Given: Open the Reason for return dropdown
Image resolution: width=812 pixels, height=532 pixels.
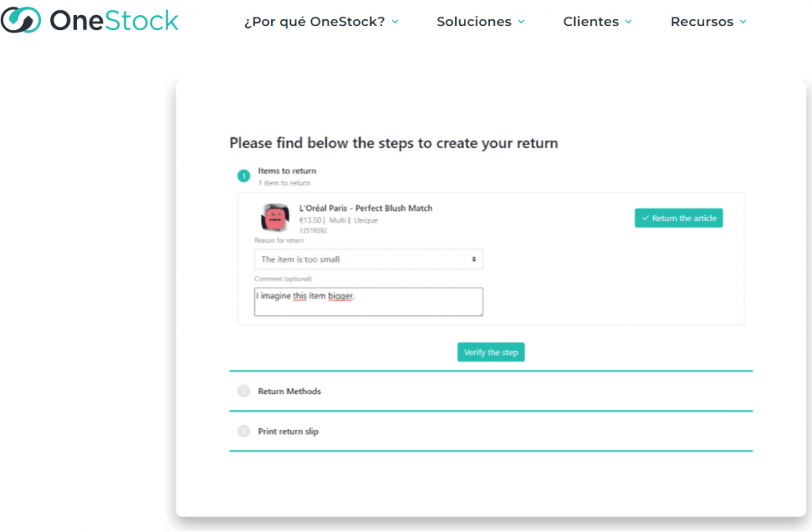Looking at the screenshot, I should [x=368, y=259].
